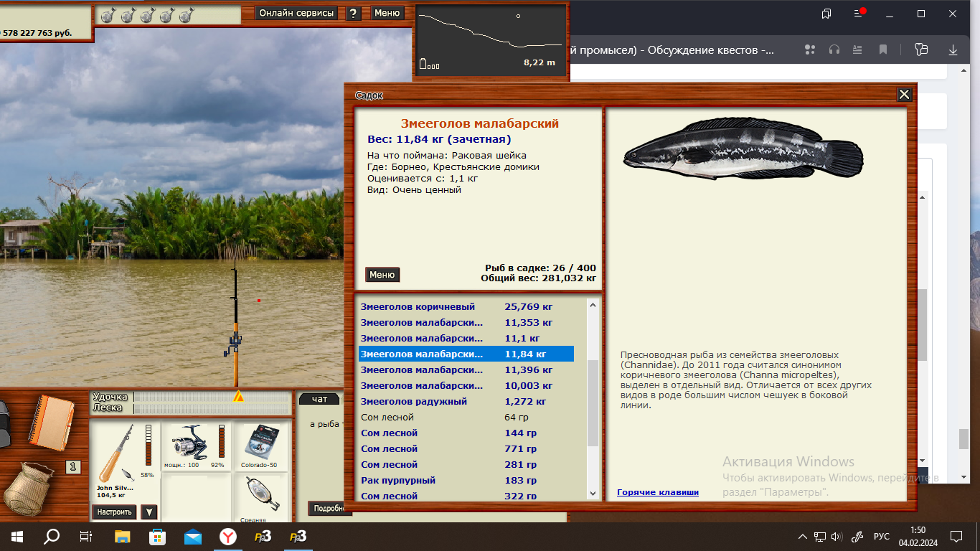The width and height of the screenshot is (980, 551).
Task: Select the Сом лесной 771 гр row
Action: click(466, 448)
